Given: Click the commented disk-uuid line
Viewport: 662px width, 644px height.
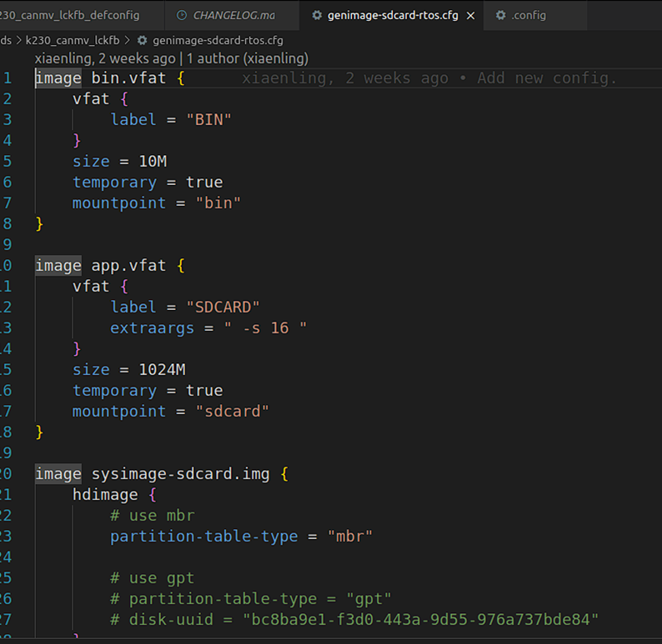Looking at the screenshot, I should click(x=354, y=620).
